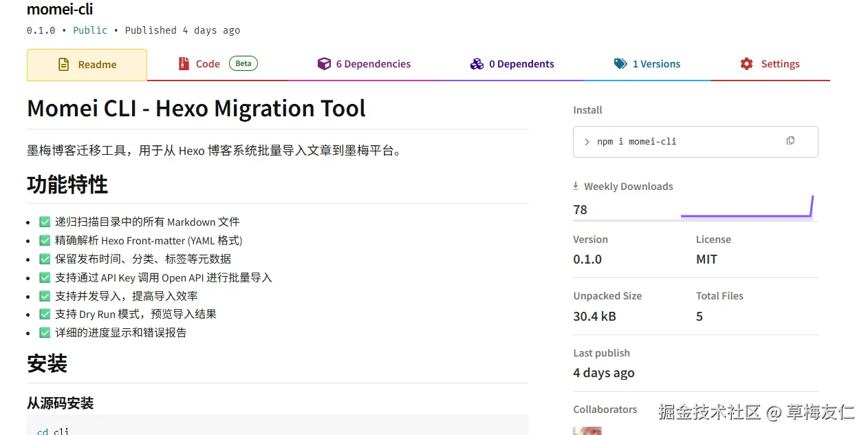Click the checkmark beside 详细的进度显示 item
Viewport: 868px width, 435px height.
coord(45,332)
